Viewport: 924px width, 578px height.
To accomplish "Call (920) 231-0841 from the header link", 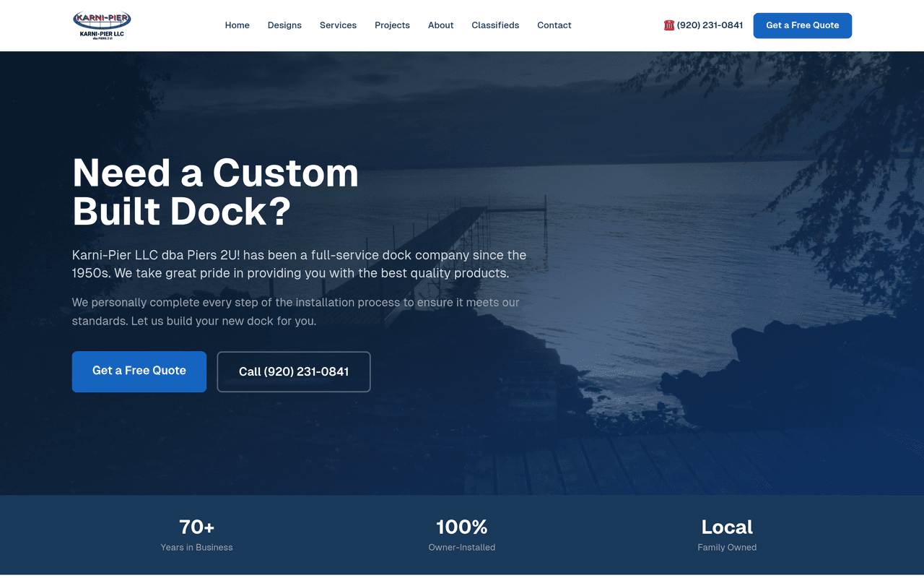I will point(704,25).
